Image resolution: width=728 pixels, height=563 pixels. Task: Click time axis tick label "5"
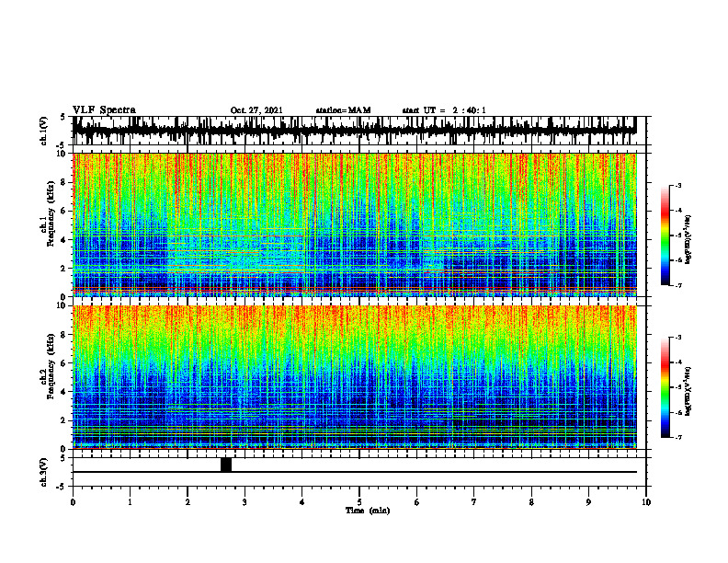(359, 502)
